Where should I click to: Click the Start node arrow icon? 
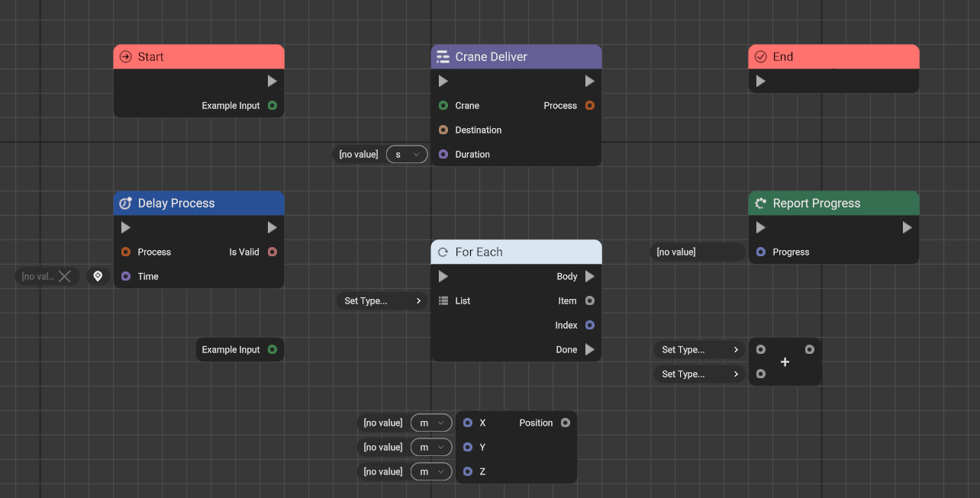click(126, 57)
